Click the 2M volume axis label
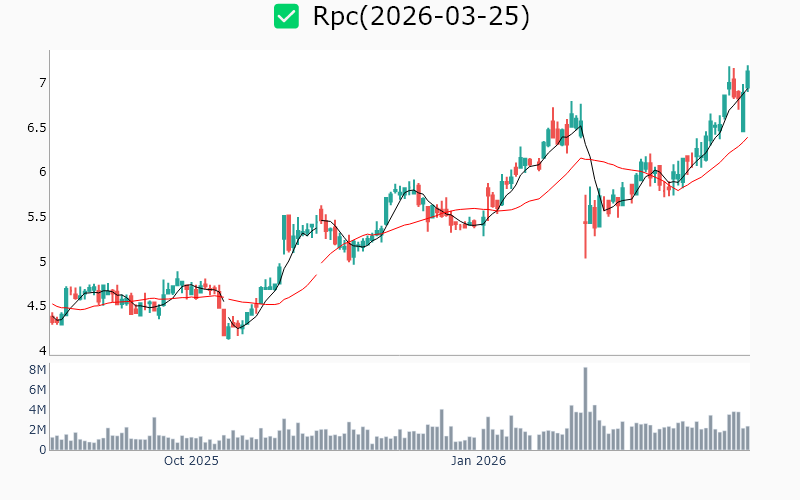The image size is (800, 500). 36,430
